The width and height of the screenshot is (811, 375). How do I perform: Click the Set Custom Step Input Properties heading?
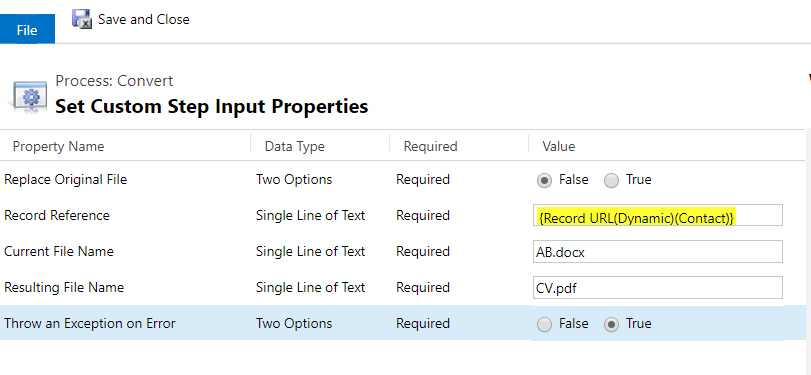212,106
